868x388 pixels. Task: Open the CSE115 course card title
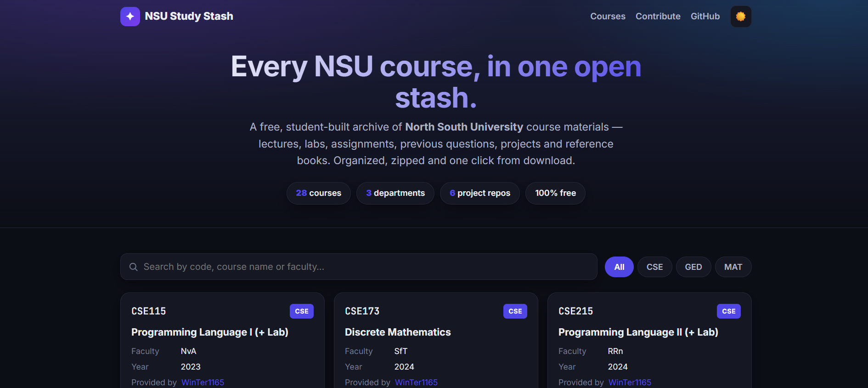click(210, 332)
